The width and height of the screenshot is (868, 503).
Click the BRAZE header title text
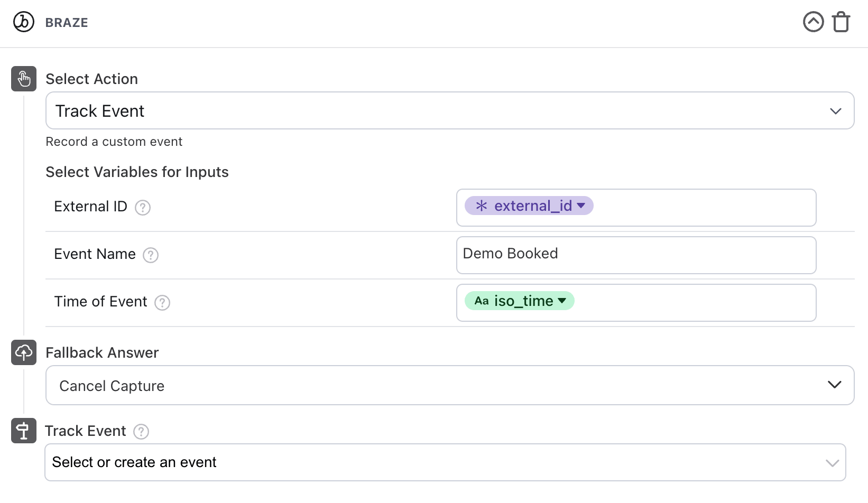[67, 23]
